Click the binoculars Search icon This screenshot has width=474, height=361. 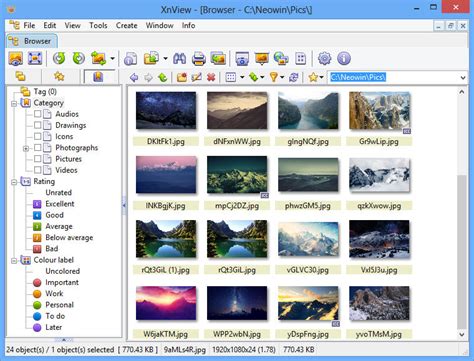click(179, 59)
